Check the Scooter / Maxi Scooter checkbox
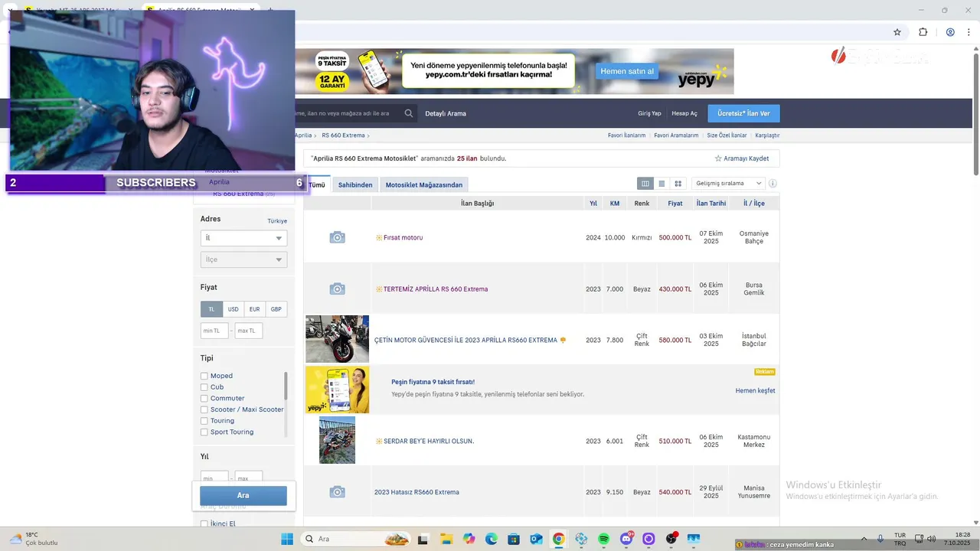 (x=204, y=409)
